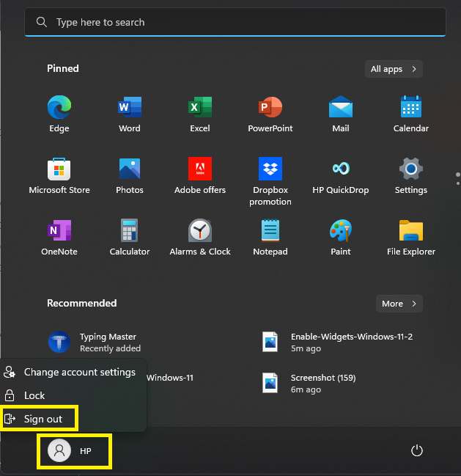Click Change account settings option

79,372
